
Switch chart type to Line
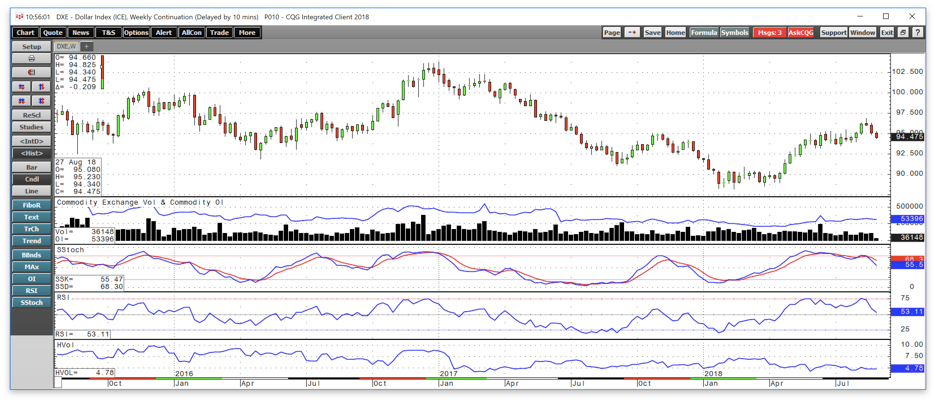32,191
